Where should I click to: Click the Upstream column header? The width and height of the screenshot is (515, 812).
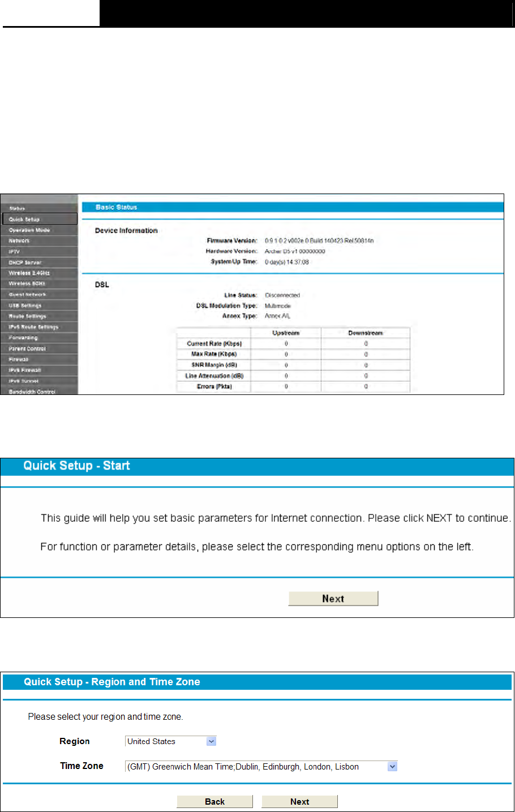point(286,333)
